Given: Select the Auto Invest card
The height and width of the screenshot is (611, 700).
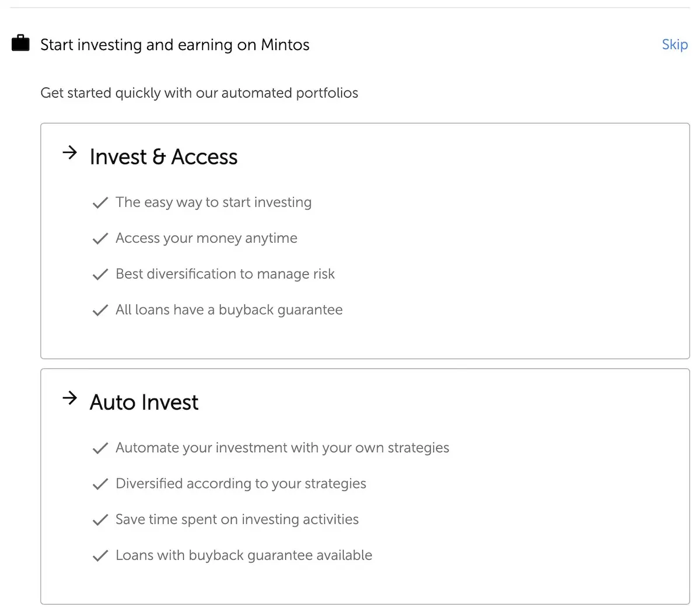Looking at the screenshot, I should (x=365, y=486).
